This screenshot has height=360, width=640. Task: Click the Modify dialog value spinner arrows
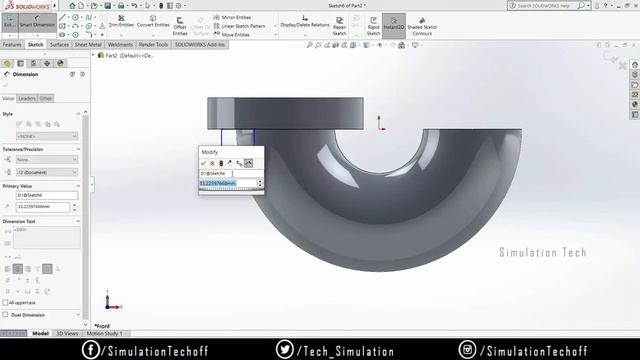[260, 184]
